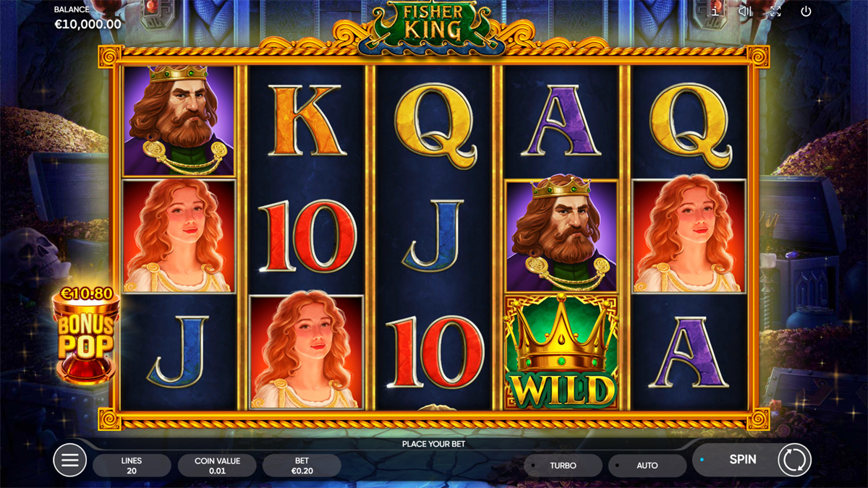Click the orange K symbol

point(306,121)
